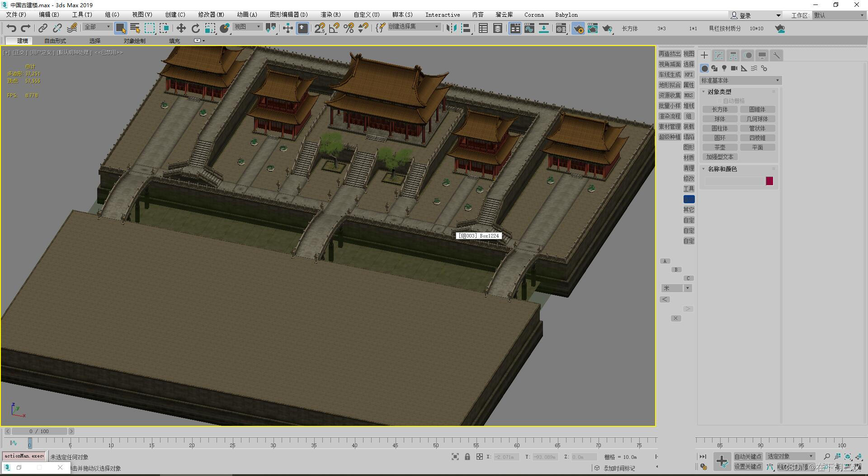
Task: Enable the 自动关键点 (Auto Key) toggle
Action: coord(748,456)
